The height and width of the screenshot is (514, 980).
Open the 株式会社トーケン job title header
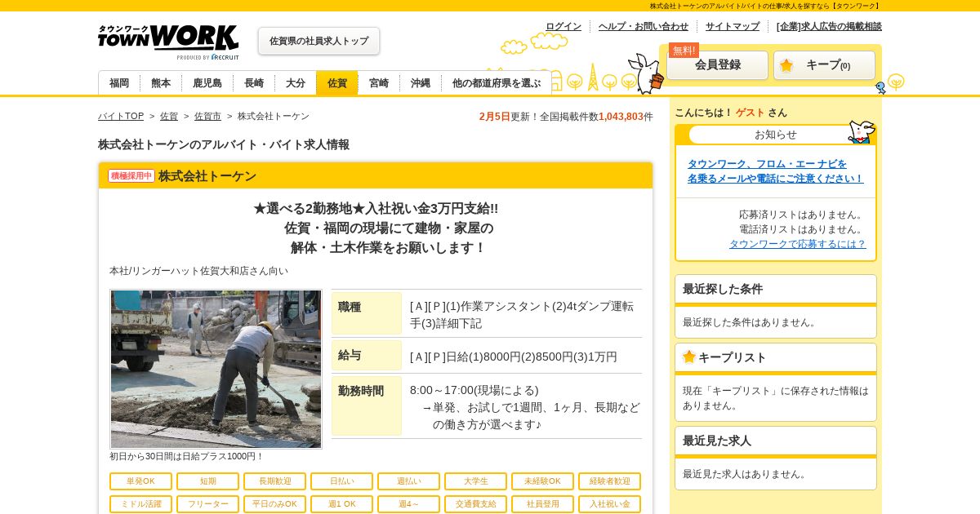click(207, 176)
